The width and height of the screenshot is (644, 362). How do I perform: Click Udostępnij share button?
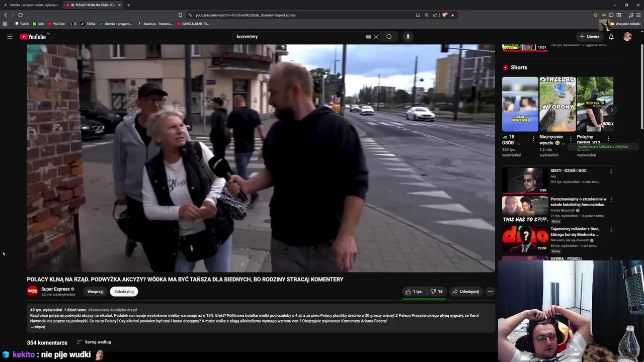(x=465, y=292)
